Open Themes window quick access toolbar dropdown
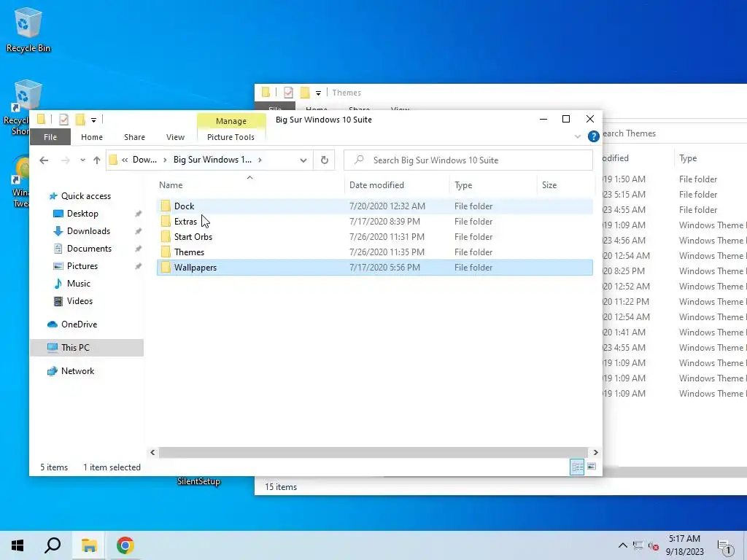747x560 pixels. tap(318, 93)
